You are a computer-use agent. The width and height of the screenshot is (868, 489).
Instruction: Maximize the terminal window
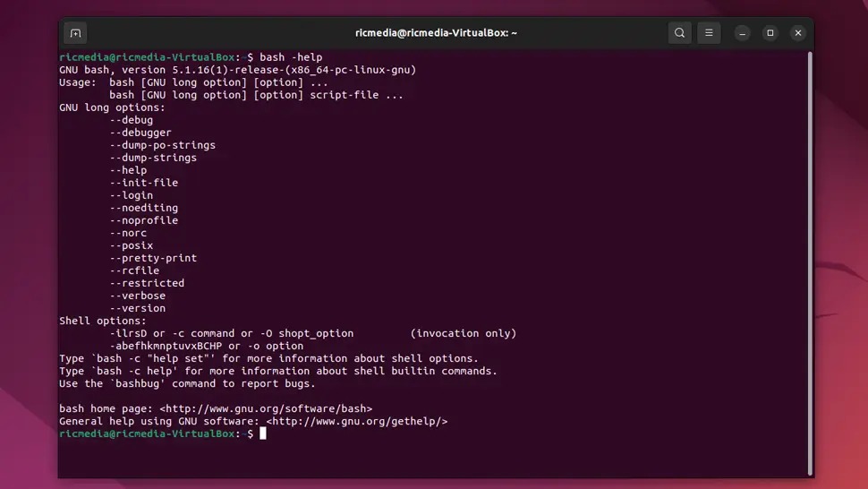pos(770,33)
